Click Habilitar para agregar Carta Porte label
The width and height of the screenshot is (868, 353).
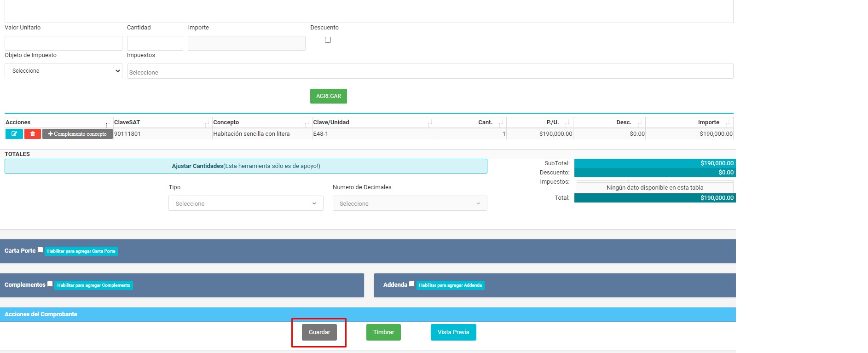81,251
